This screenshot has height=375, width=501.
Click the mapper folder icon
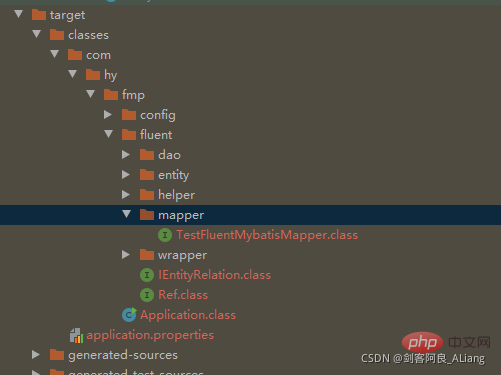click(x=147, y=215)
